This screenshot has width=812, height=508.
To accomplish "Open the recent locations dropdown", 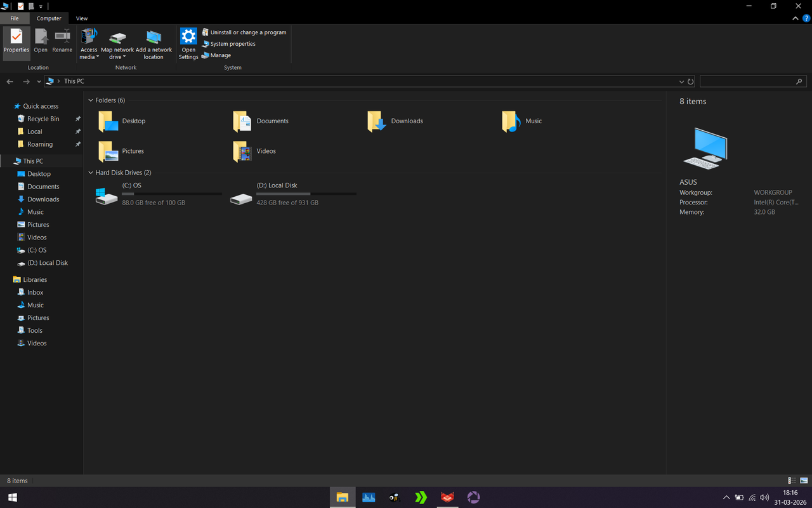I will [x=39, y=82].
